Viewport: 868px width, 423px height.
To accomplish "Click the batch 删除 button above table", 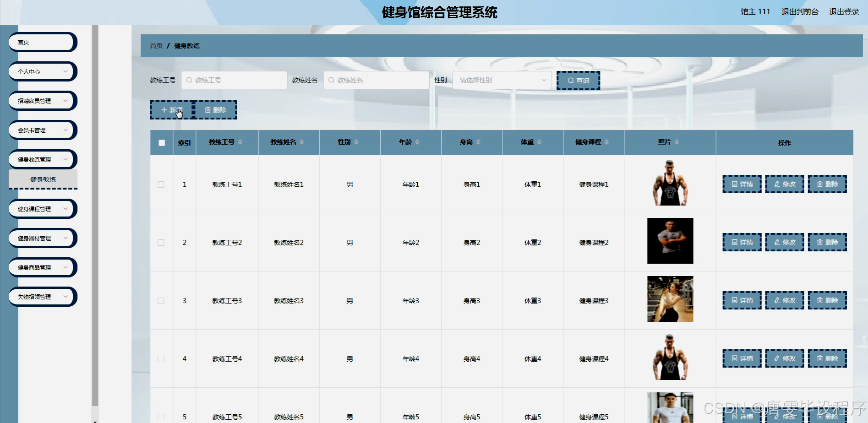I will tap(215, 110).
